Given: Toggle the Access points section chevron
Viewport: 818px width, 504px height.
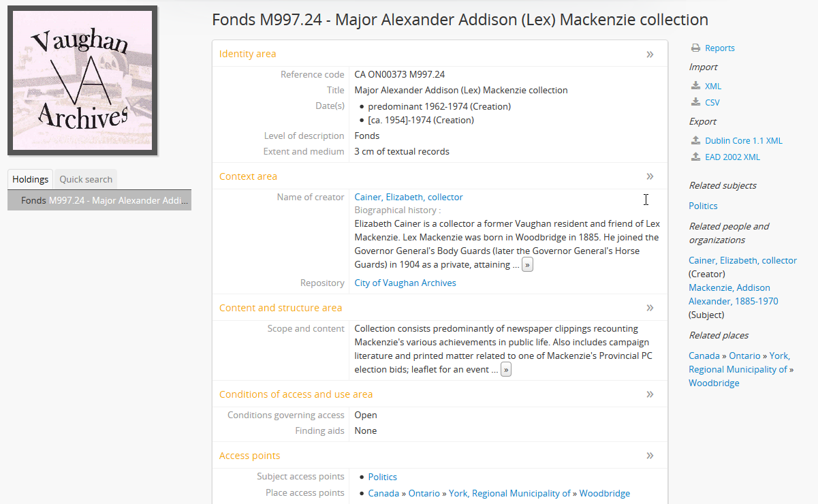Looking at the screenshot, I should click(650, 456).
